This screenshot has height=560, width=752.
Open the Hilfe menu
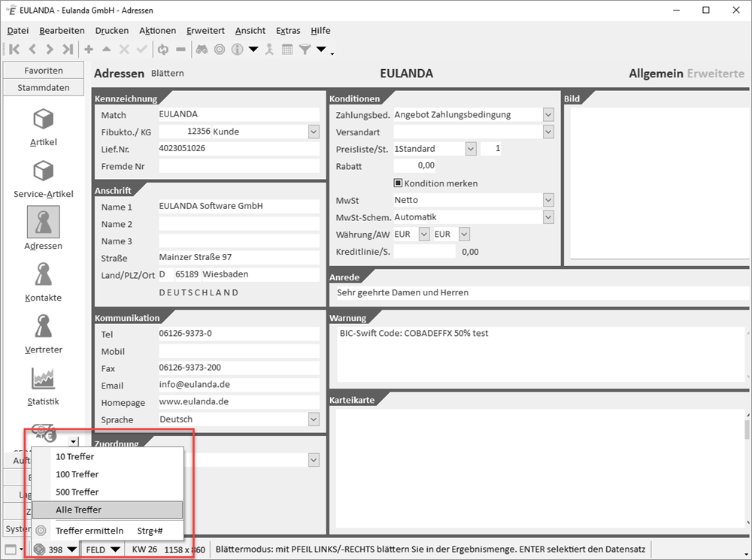point(320,30)
